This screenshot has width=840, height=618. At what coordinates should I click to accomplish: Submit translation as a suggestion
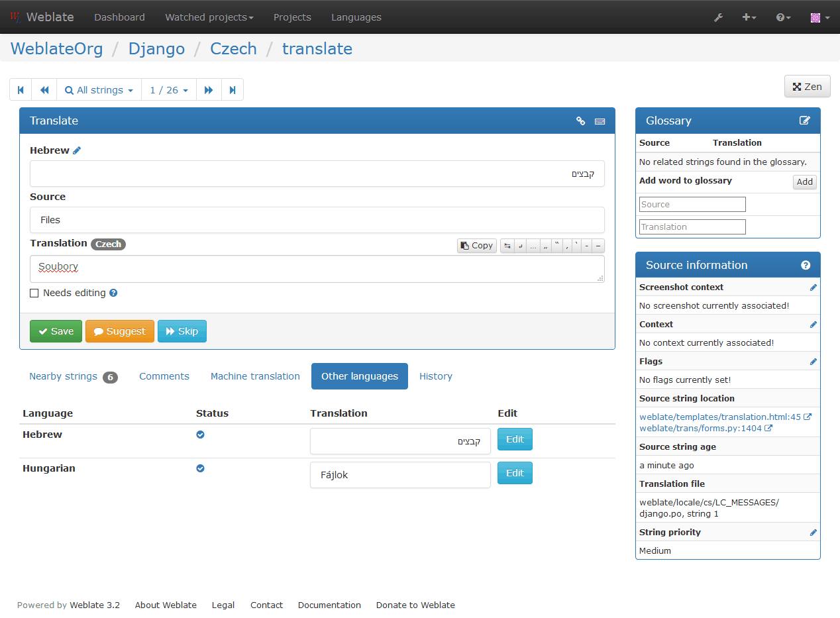click(x=120, y=331)
